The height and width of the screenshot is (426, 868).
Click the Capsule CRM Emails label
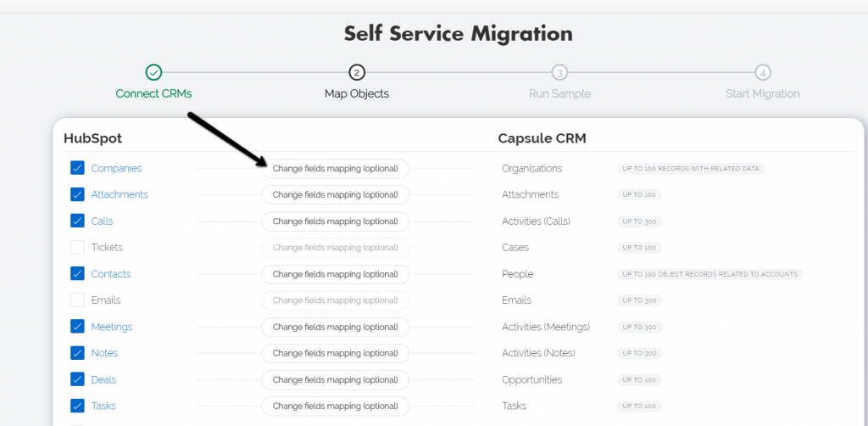(x=516, y=300)
